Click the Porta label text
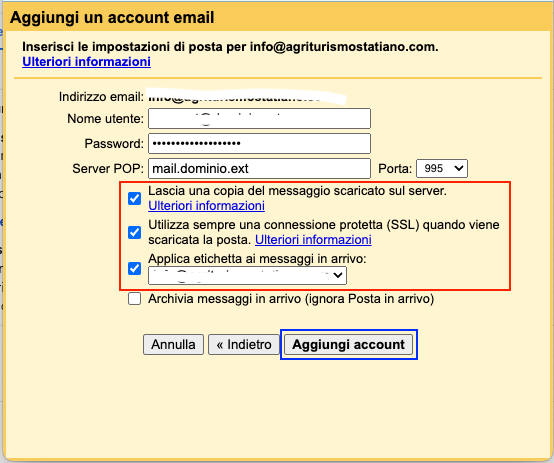 pos(395,169)
